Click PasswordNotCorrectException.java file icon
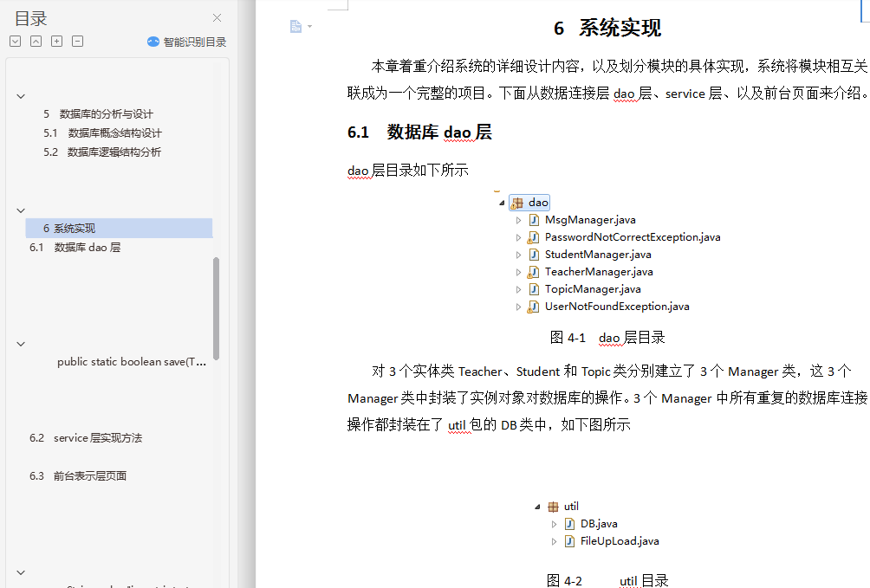The height and width of the screenshot is (588, 870). coord(533,237)
